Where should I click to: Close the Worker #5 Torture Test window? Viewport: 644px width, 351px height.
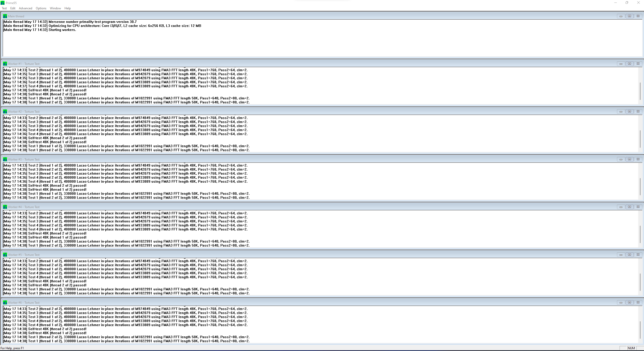point(638,255)
